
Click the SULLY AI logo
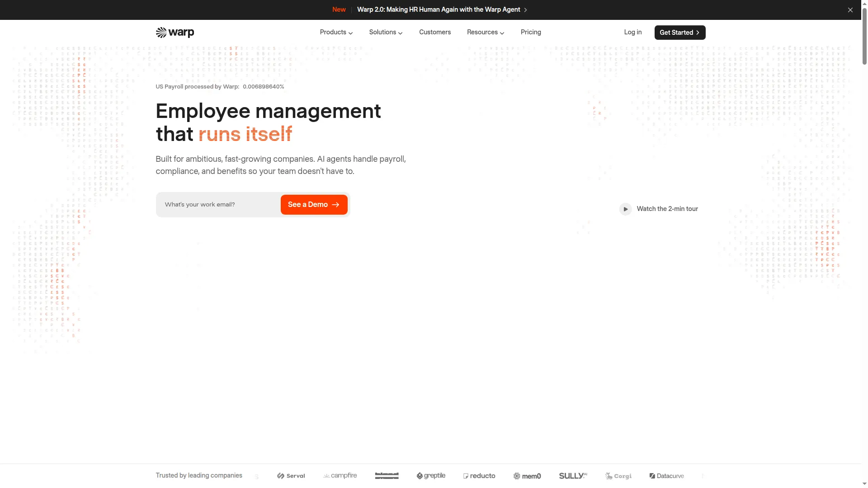pyautogui.click(x=573, y=476)
